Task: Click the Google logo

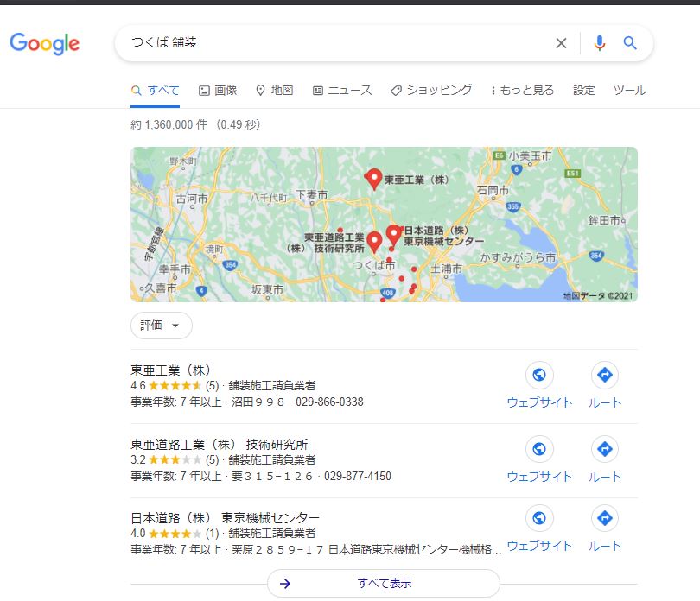Action: pos(45,44)
